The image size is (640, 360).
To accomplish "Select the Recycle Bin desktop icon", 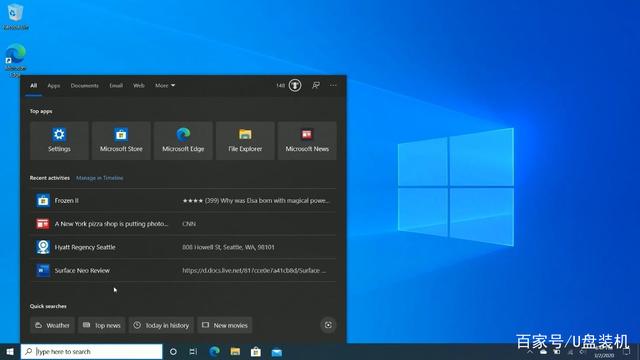I will [x=16, y=17].
